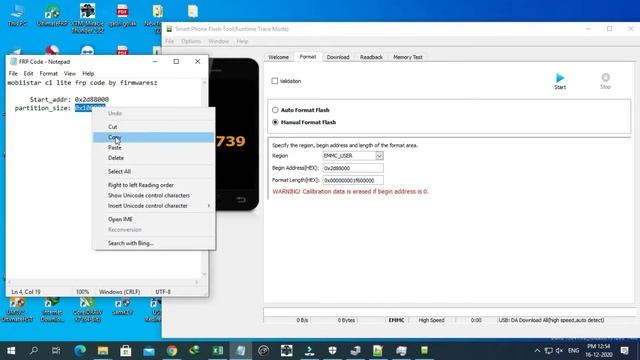Viewport: 640px width, 360px height.
Task: Click the volume muted tray icon
Action: point(559,351)
